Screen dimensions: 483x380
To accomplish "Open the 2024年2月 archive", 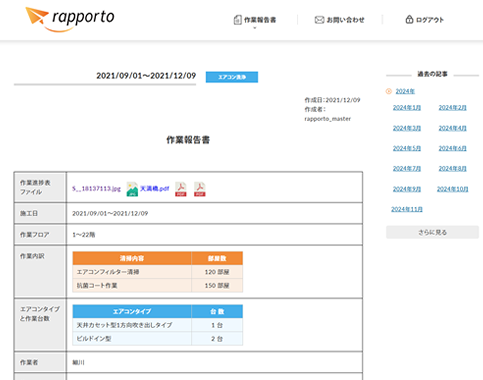I will 452,108.
